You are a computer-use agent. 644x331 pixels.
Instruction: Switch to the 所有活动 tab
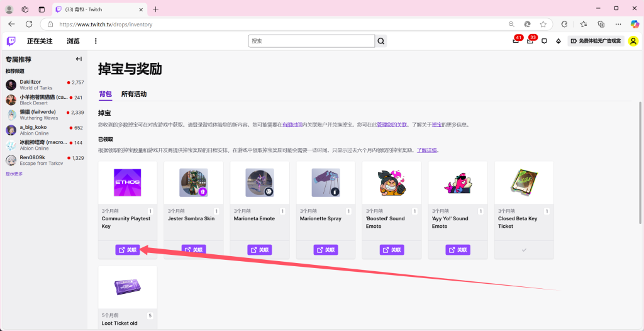coord(134,94)
